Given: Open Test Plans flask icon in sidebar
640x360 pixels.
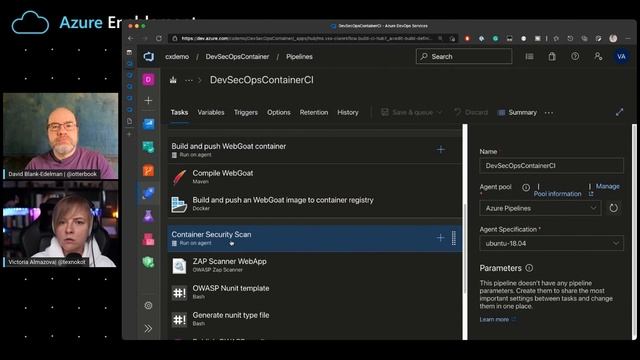Looking at the screenshot, I should [x=148, y=216].
